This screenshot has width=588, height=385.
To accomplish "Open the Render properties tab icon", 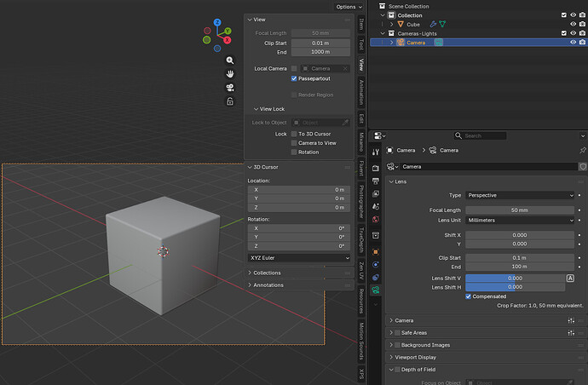I will [x=376, y=169].
